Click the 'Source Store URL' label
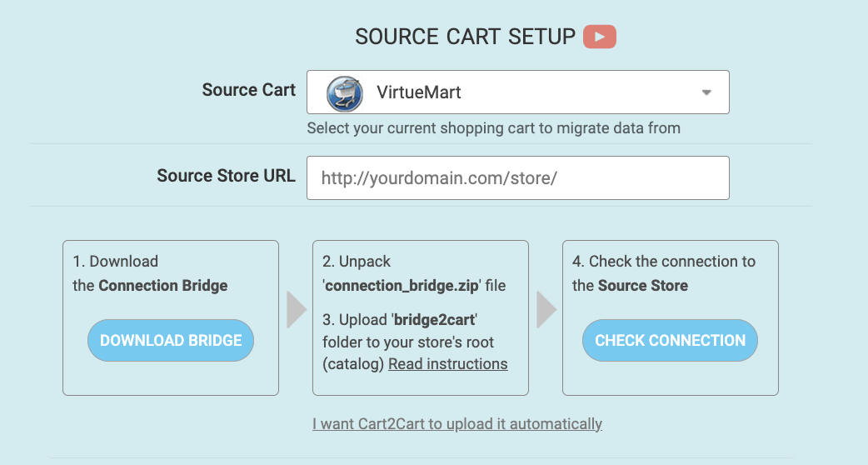This screenshot has width=868, height=465. tap(226, 176)
